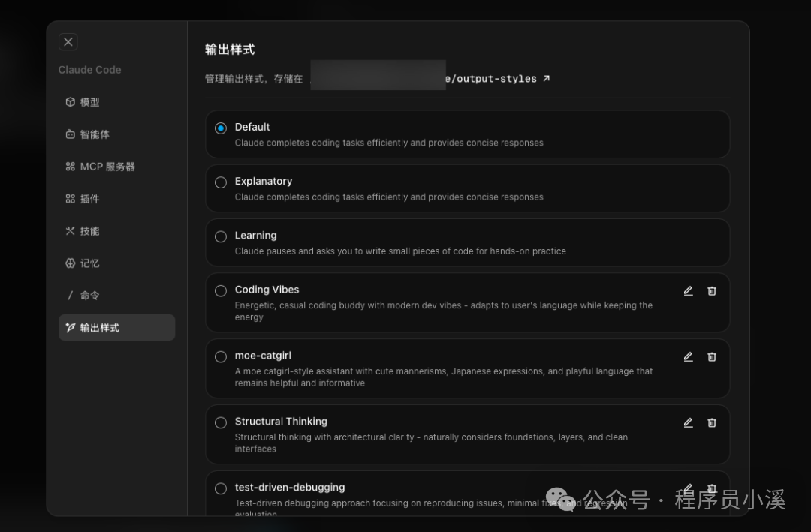
Task: Click the Coding Vibes title text
Action: tap(267, 290)
